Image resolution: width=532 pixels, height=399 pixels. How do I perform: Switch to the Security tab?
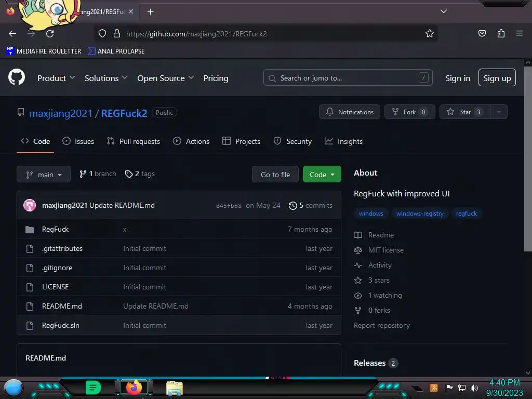[292, 141]
